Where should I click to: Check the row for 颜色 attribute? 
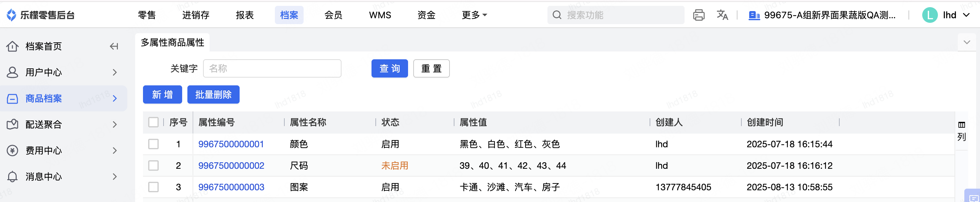pyautogui.click(x=153, y=144)
